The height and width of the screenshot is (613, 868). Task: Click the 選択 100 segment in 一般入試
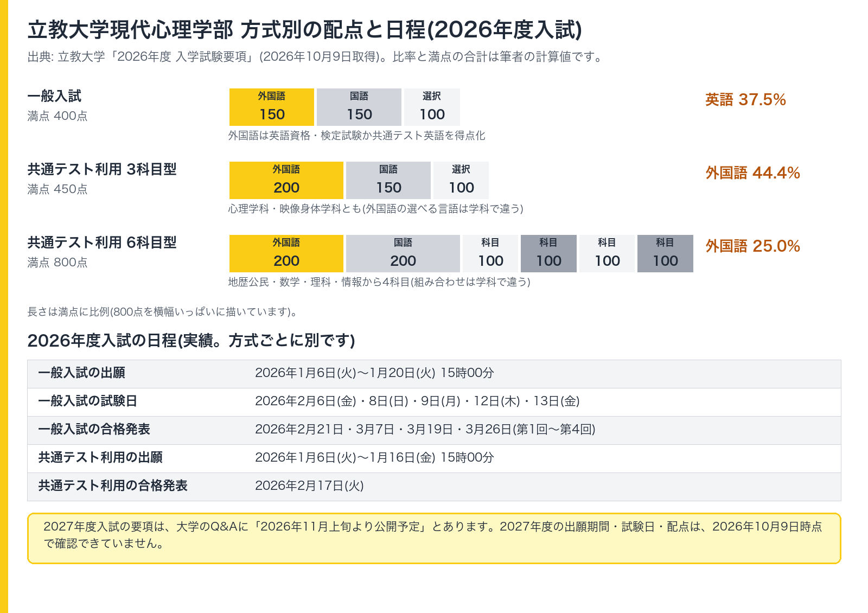[432, 107]
